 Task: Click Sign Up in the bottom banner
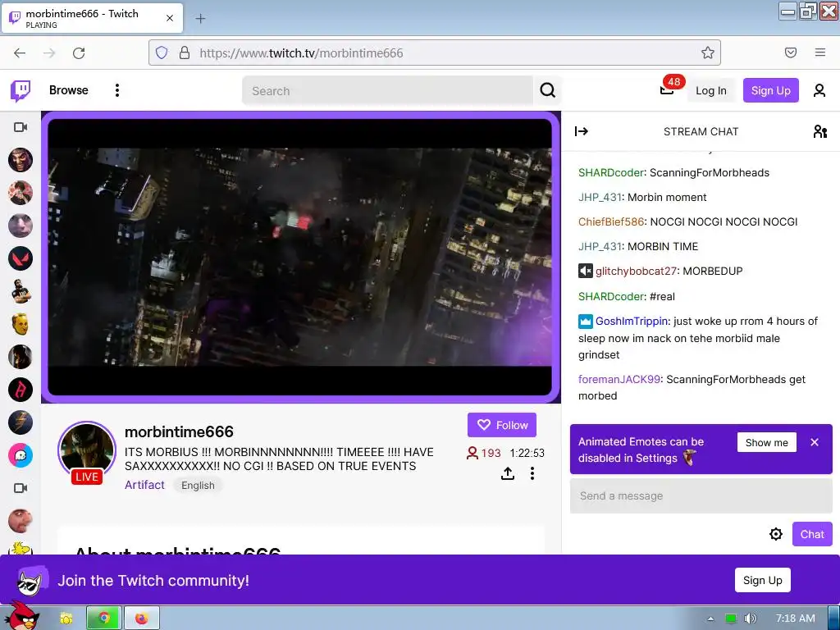pos(762,580)
